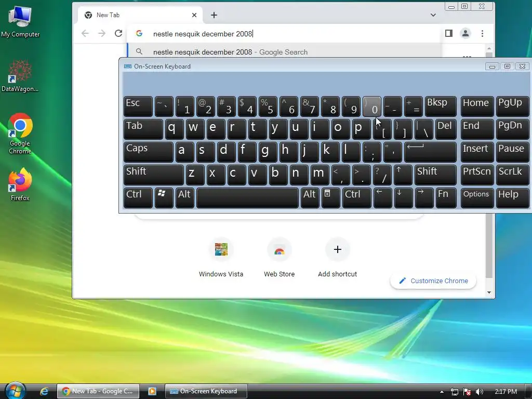Switch to On-Screen Keyboard taskbar button
This screenshot has height=399, width=532.
tap(206, 391)
